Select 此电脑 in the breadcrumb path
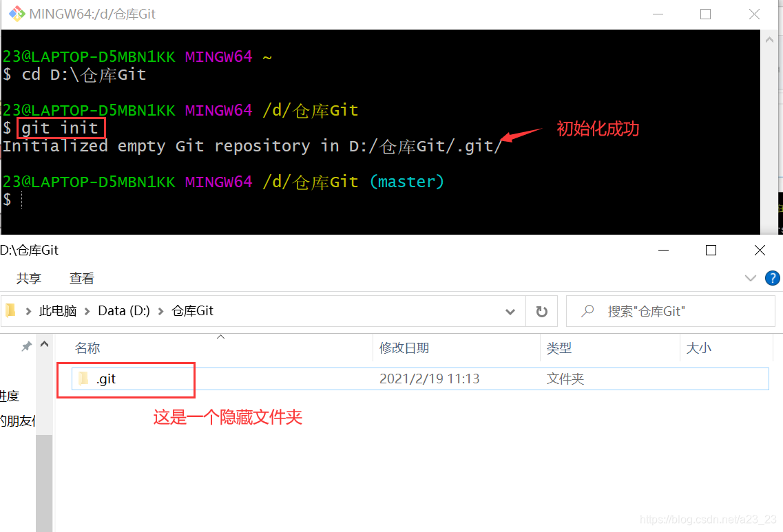Viewport: 783px width, 532px height. point(58,311)
